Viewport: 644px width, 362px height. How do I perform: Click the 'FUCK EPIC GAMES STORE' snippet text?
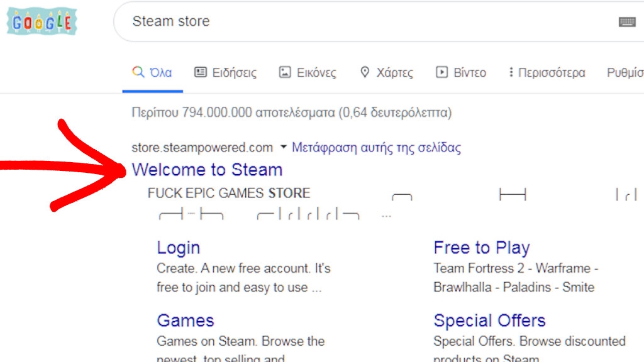(229, 193)
